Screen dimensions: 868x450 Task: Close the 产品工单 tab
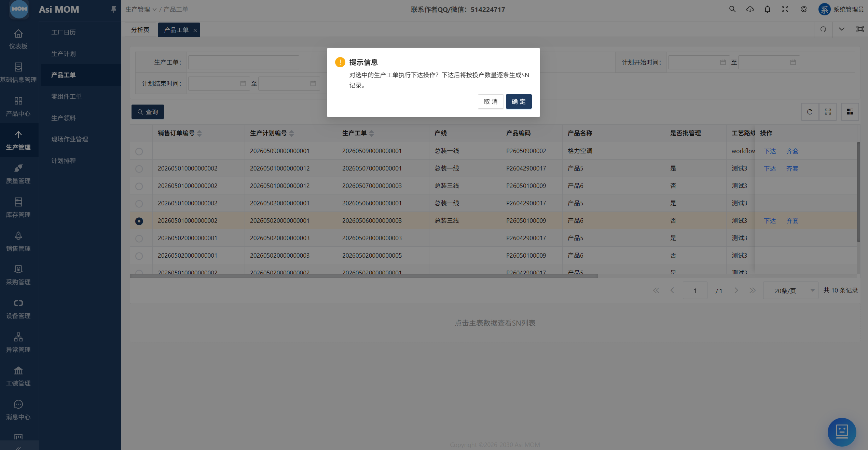[x=195, y=30]
